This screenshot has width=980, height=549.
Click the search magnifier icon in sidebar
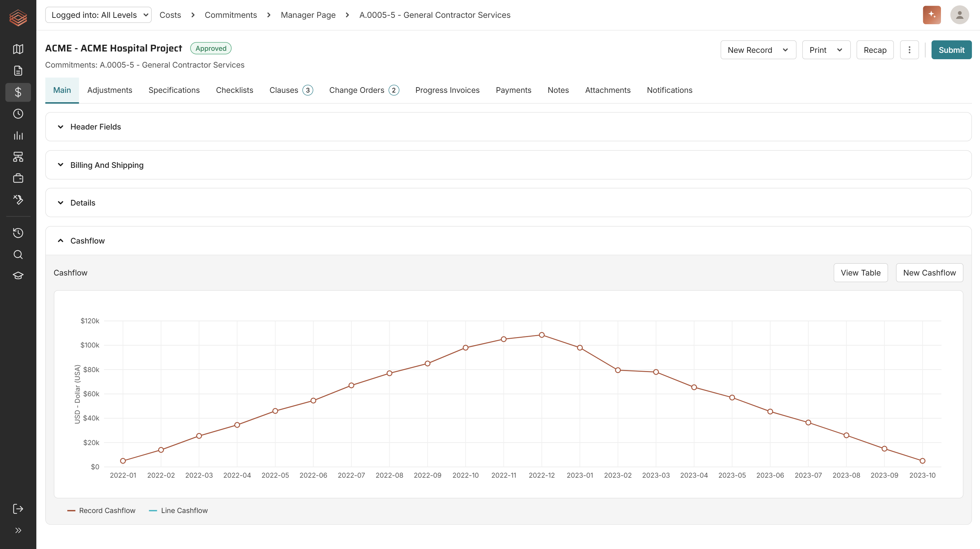[x=18, y=254]
